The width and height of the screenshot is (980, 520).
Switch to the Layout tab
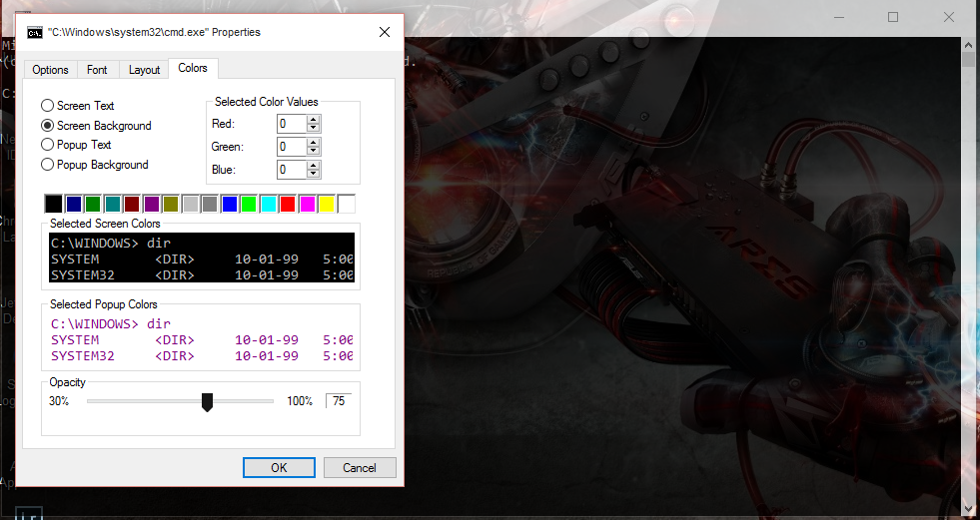click(145, 70)
